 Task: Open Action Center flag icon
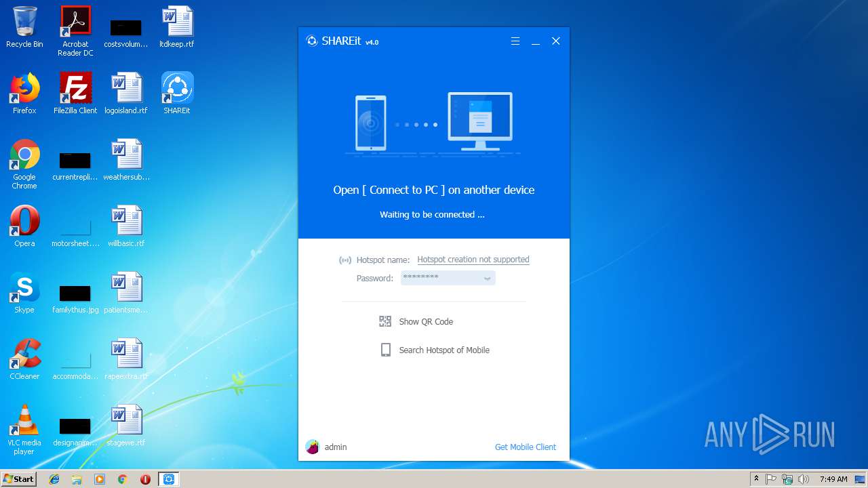(x=771, y=479)
